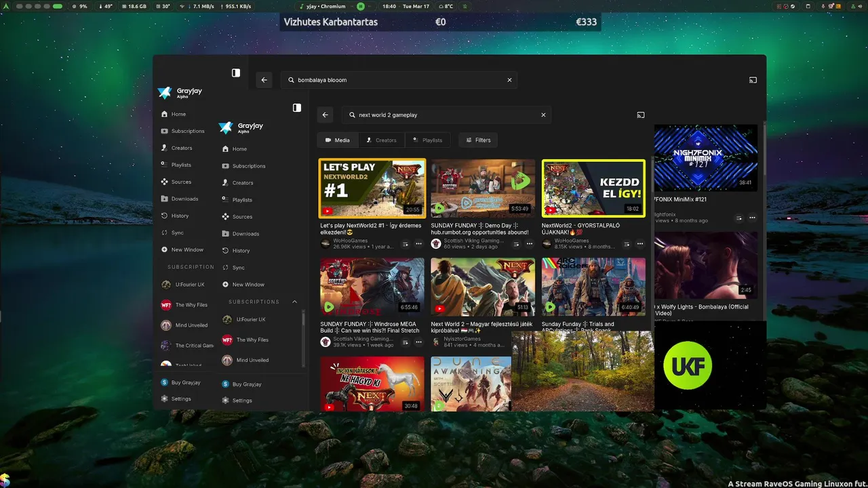Image resolution: width=868 pixels, height=488 pixels.
Task: Open Subscriptions in the front window sidebar
Action: pos(249,166)
